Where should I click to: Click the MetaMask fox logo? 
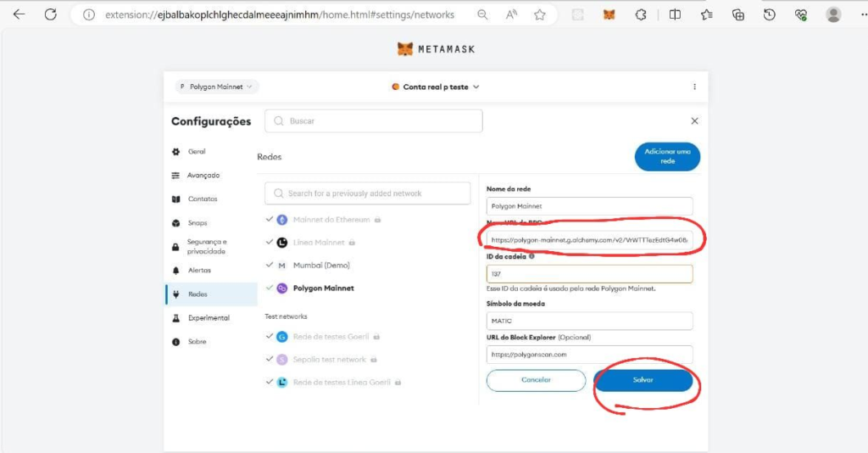point(404,48)
